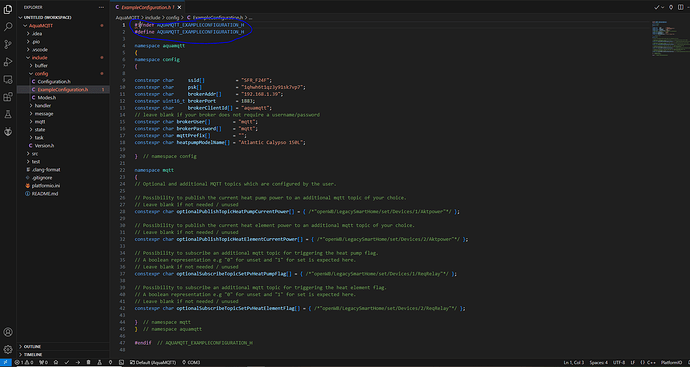Open dropdown next to build checkmark
This screenshot has height=367, width=690.
663,7
